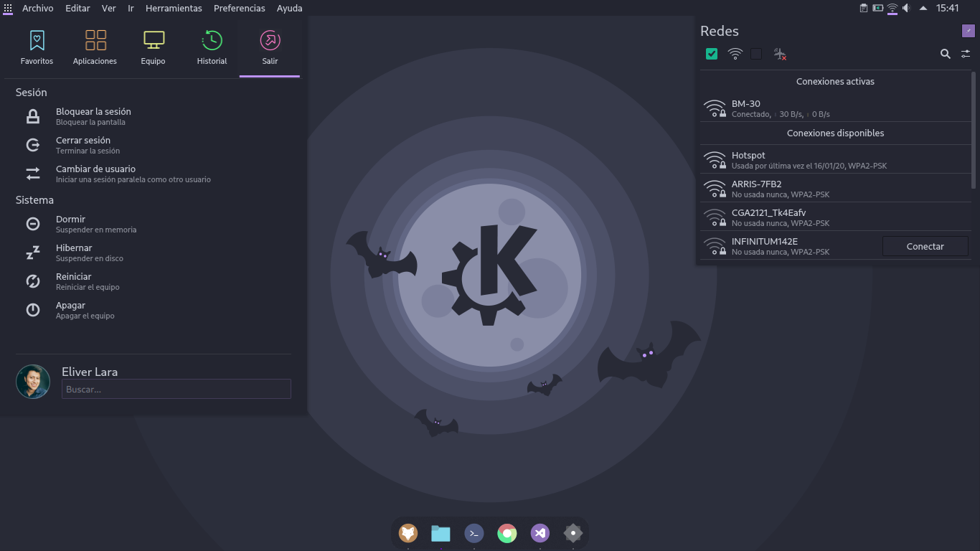980x551 pixels.
Task: Click the Reiniciar label
Action: click(74, 277)
